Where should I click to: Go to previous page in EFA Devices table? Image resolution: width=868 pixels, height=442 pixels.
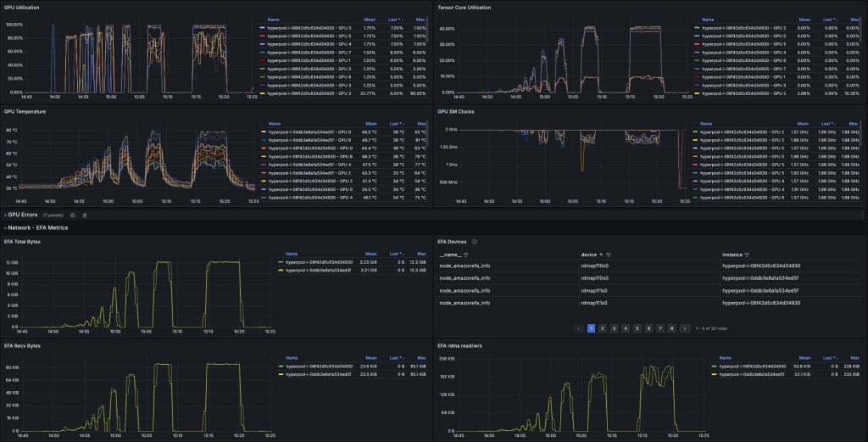(x=578, y=327)
